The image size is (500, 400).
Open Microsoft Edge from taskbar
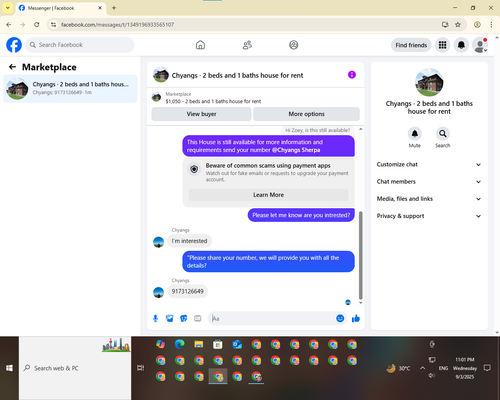click(x=180, y=344)
